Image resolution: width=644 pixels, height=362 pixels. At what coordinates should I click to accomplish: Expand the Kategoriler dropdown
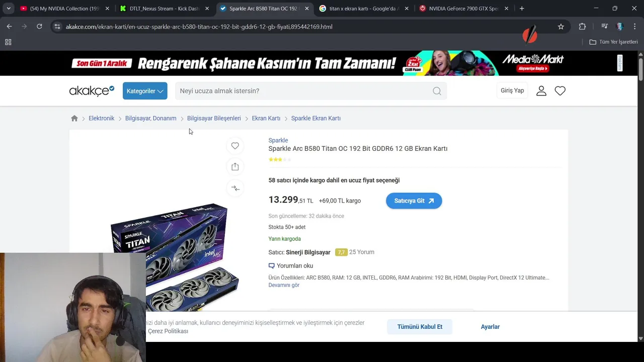click(145, 91)
